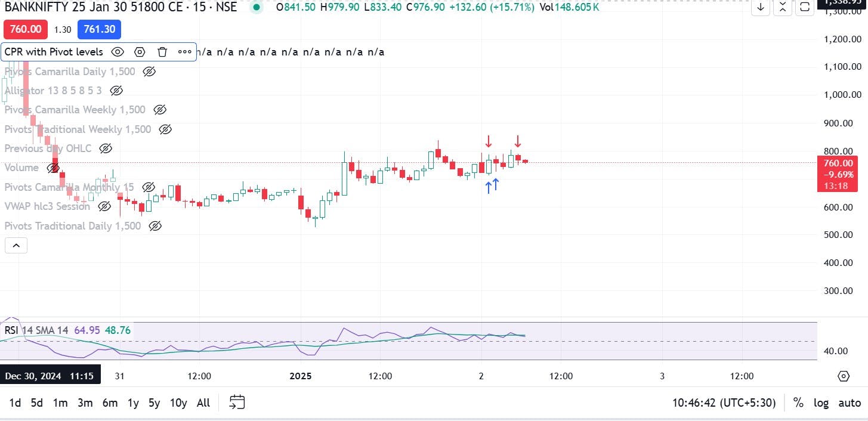Image resolution: width=868 pixels, height=421 pixels.
Task: Collapse the indicator legend list
Action: (16, 245)
